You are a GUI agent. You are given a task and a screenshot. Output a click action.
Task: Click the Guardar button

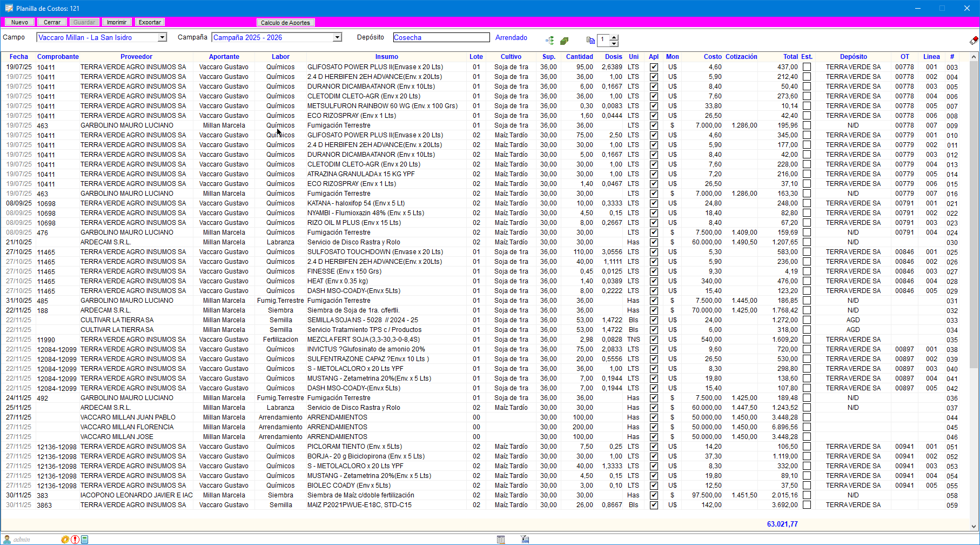click(x=84, y=22)
